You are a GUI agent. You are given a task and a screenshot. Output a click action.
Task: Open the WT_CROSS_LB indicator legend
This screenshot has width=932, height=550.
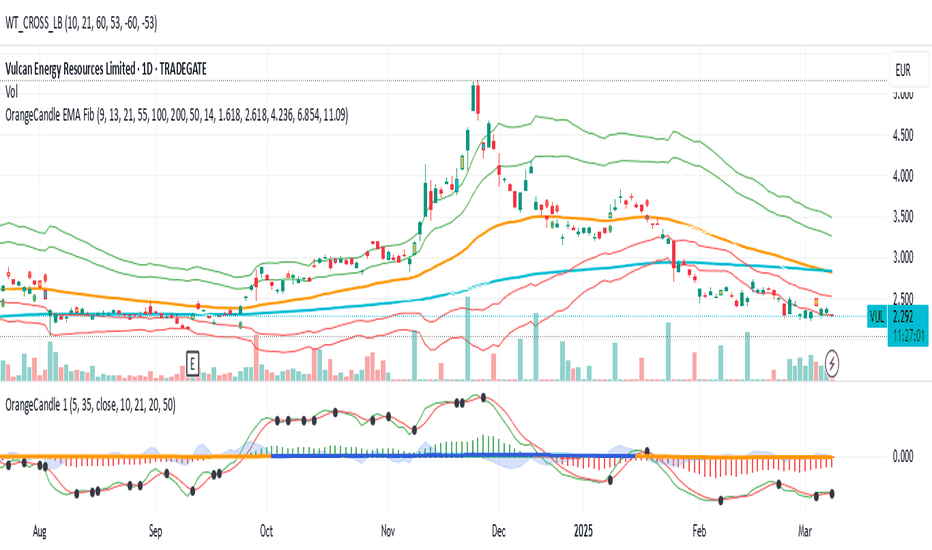pyautogui.click(x=81, y=23)
